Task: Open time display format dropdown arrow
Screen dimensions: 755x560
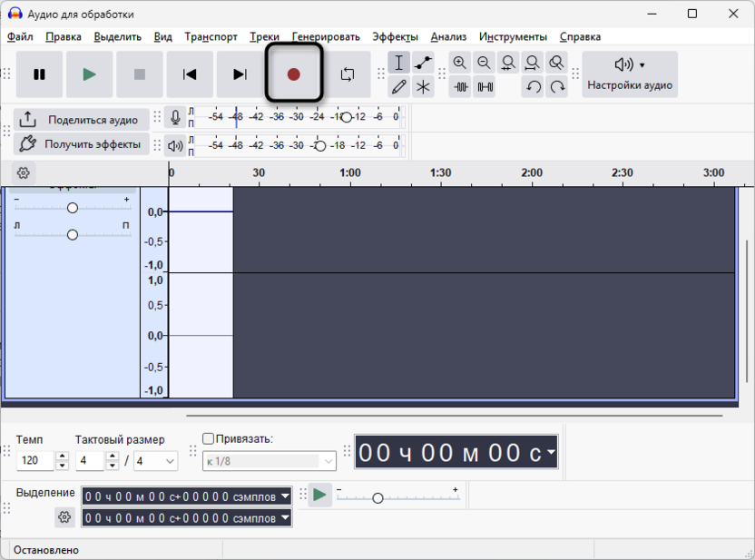Action: (x=551, y=452)
